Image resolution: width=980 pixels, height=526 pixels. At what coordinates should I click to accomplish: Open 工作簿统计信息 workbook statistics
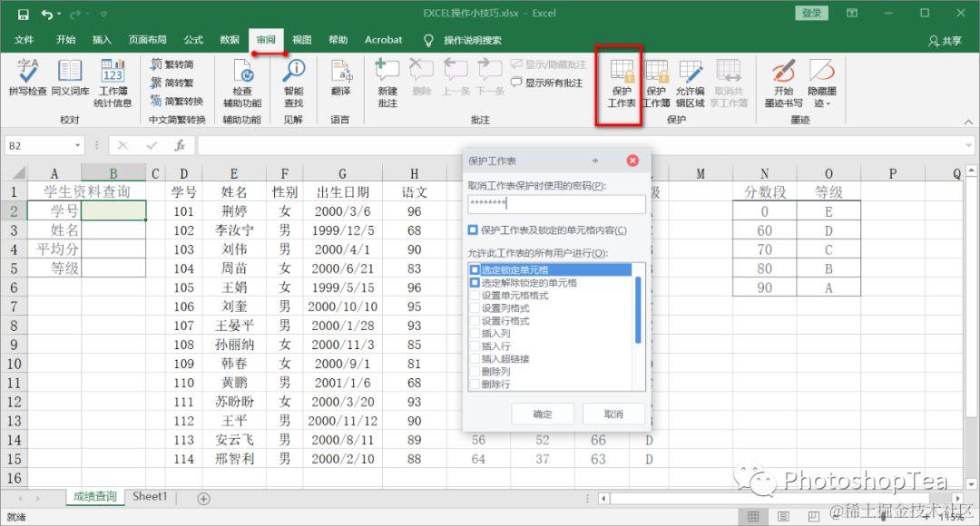pyautogui.click(x=113, y=83)
